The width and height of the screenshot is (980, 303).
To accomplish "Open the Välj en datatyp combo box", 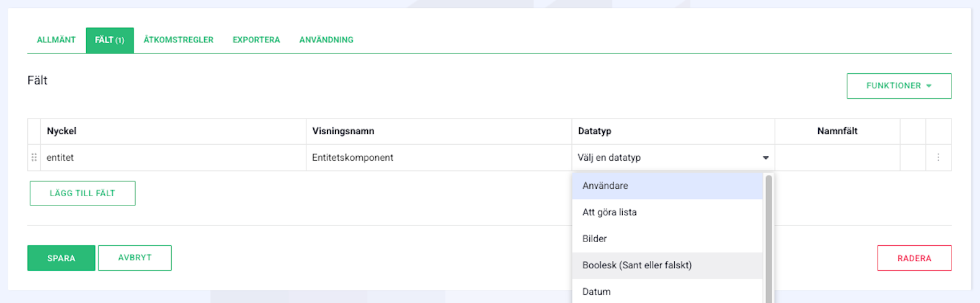I will click(673, 158).
